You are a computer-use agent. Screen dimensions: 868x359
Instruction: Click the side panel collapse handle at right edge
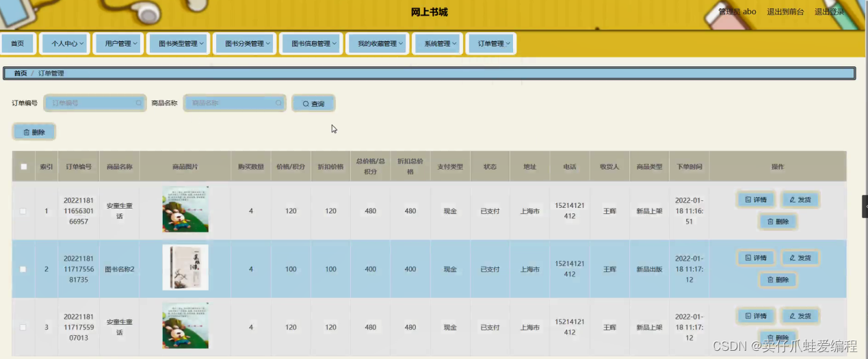(865, 207)
